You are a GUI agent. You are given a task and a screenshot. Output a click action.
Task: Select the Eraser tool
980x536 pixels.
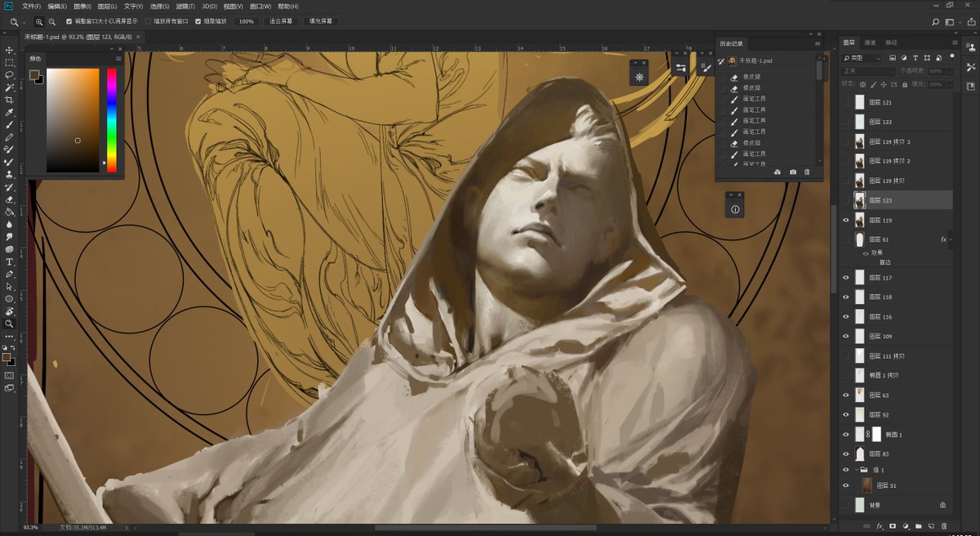[10, 199]
